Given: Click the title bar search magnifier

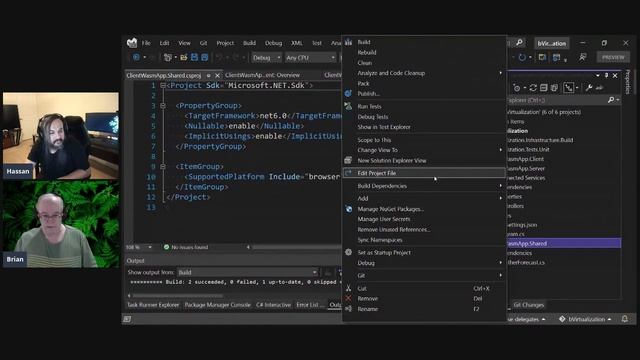Looking at the screenshot, I should pos(519,42).
